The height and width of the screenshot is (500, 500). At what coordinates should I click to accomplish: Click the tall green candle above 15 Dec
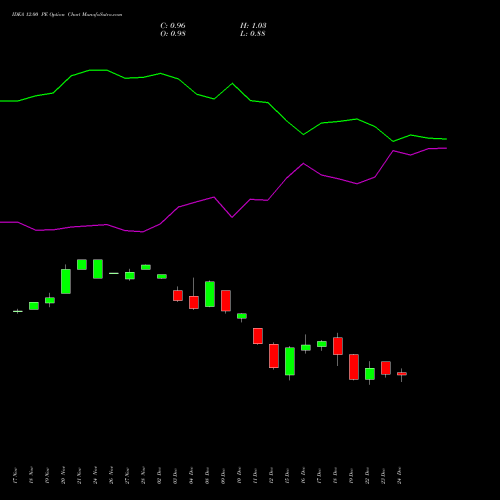coord(290,361)
